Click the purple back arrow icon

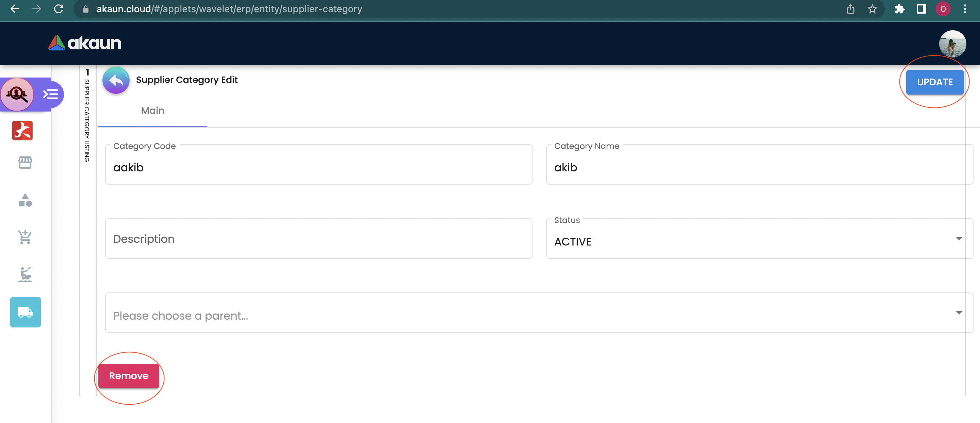pyautogui.click(x=116, y=80)
